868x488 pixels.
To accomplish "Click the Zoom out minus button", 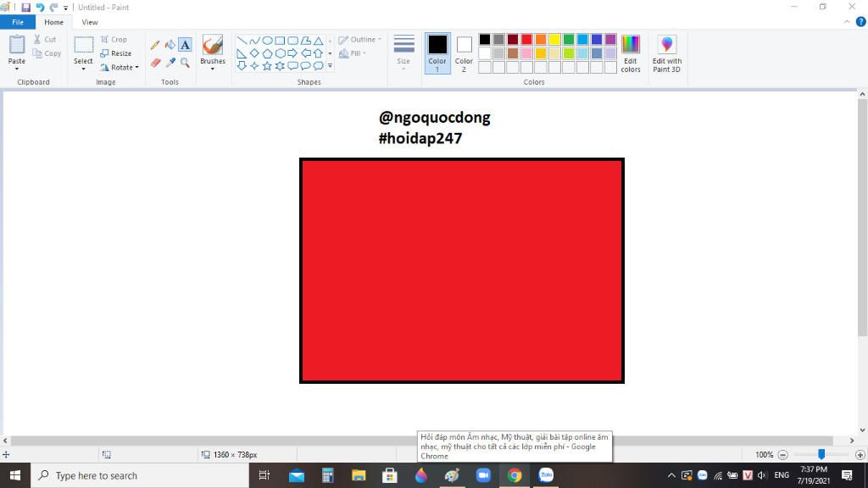I will [782, 455].
